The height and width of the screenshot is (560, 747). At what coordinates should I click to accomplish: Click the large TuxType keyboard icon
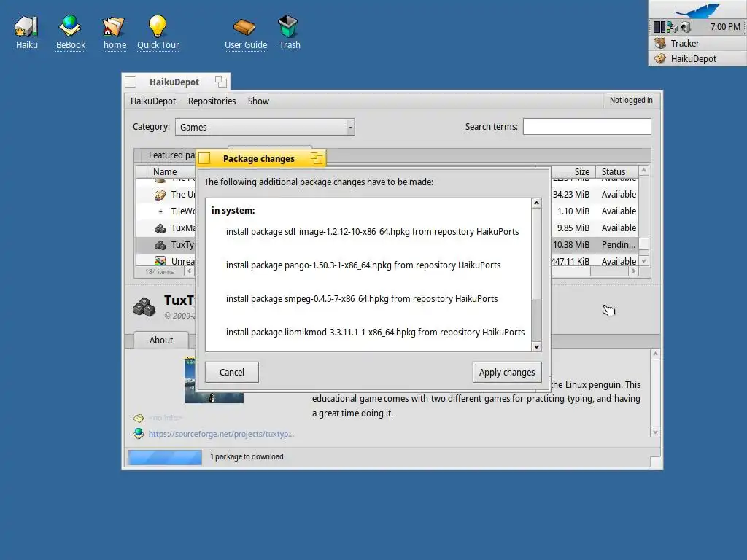tap(144, 306)
